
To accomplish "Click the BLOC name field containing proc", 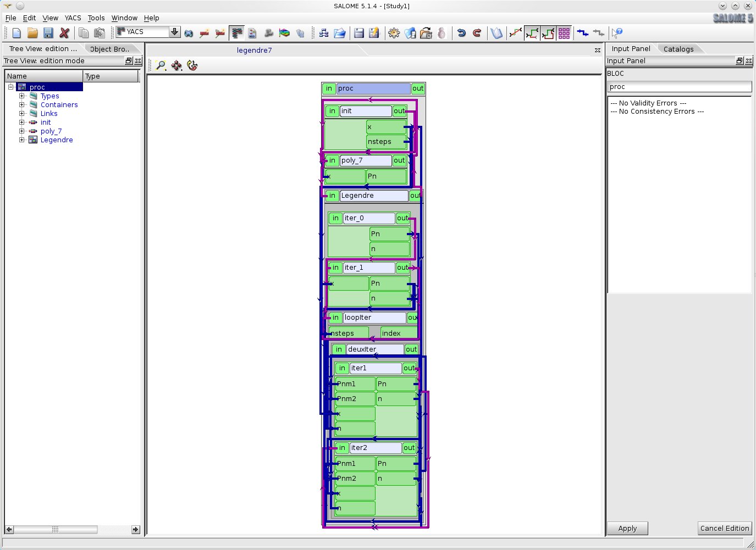I will pos(679,87).
